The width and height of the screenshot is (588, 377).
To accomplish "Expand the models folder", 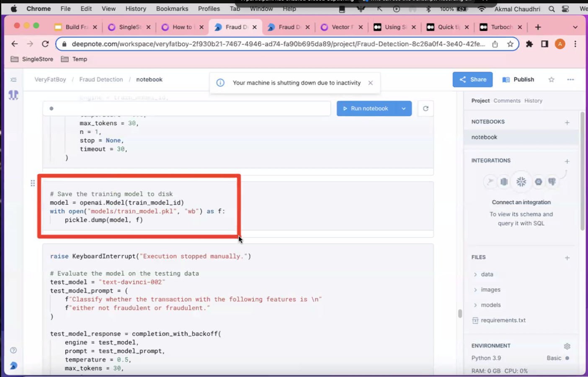I will coord(490,305).
